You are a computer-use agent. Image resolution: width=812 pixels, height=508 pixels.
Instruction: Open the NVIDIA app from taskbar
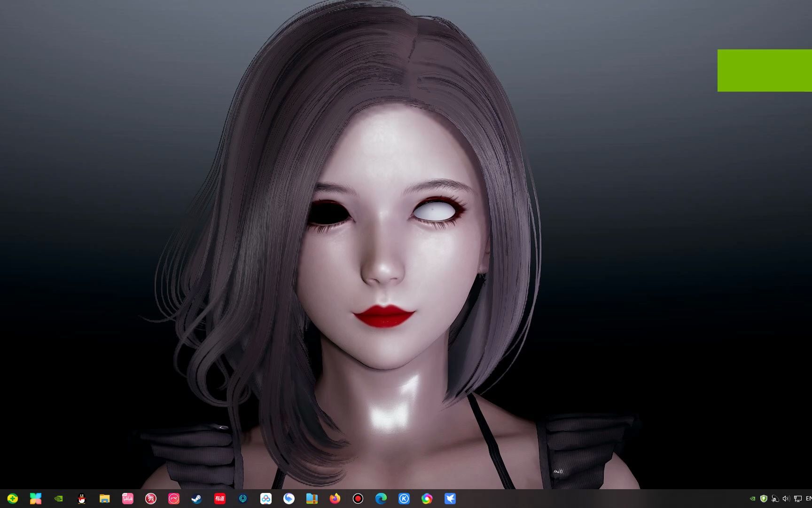[59, 499]
